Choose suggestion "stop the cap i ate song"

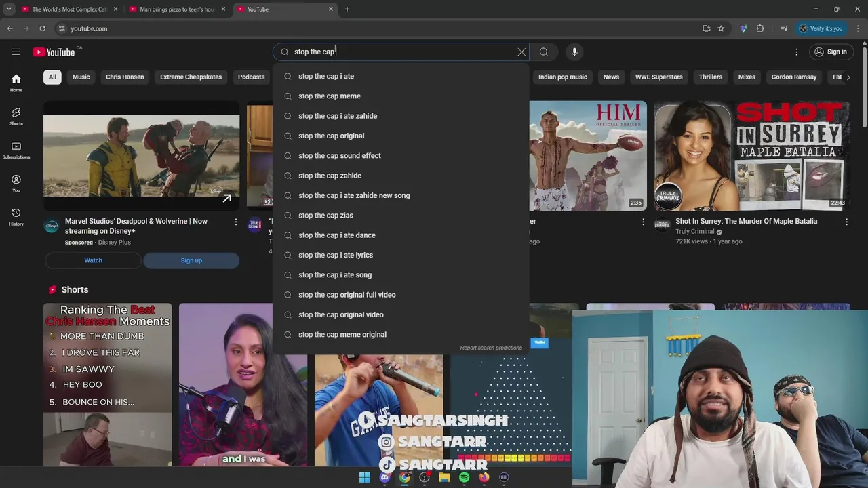(x=401, y=275)
